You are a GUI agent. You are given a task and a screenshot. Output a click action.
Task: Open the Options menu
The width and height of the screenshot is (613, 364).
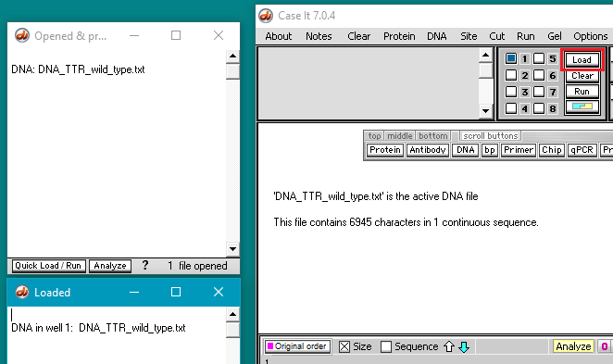[x=591, y=36]
